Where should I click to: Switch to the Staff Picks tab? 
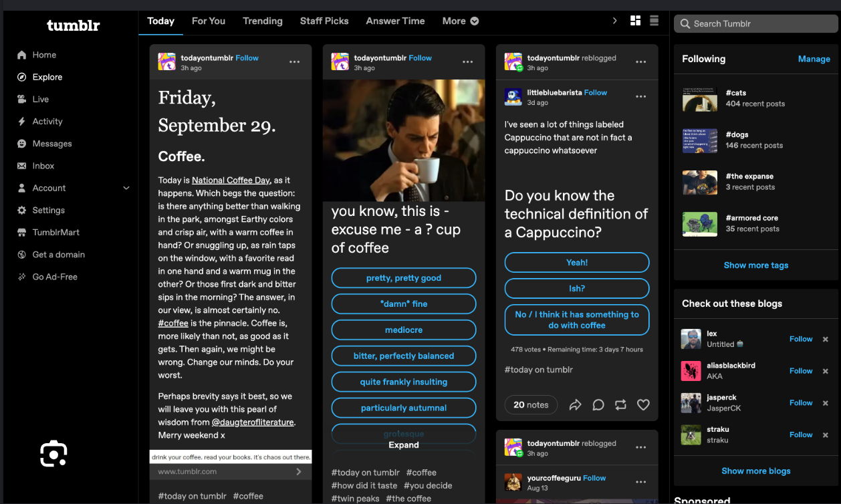[x=324, y=21]
